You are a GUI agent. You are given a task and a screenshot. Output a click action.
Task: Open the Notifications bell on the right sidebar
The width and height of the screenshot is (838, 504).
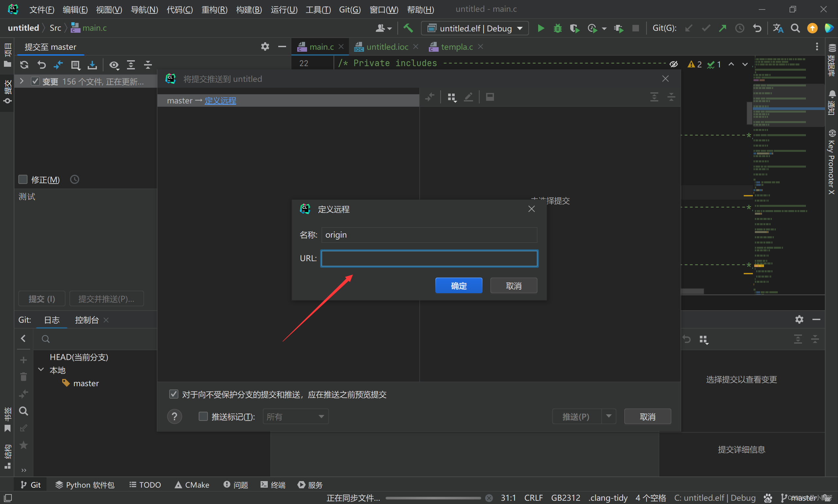point(831,102)
